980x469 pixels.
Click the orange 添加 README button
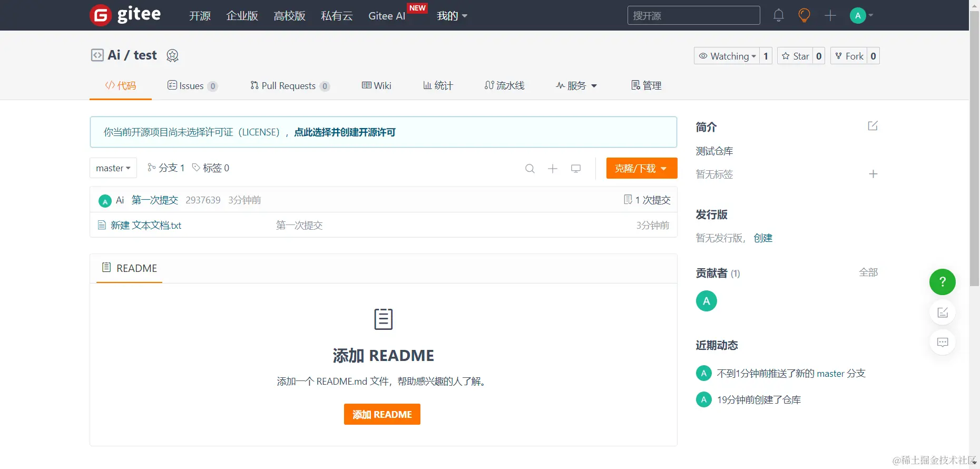click(x=382, y=414)
